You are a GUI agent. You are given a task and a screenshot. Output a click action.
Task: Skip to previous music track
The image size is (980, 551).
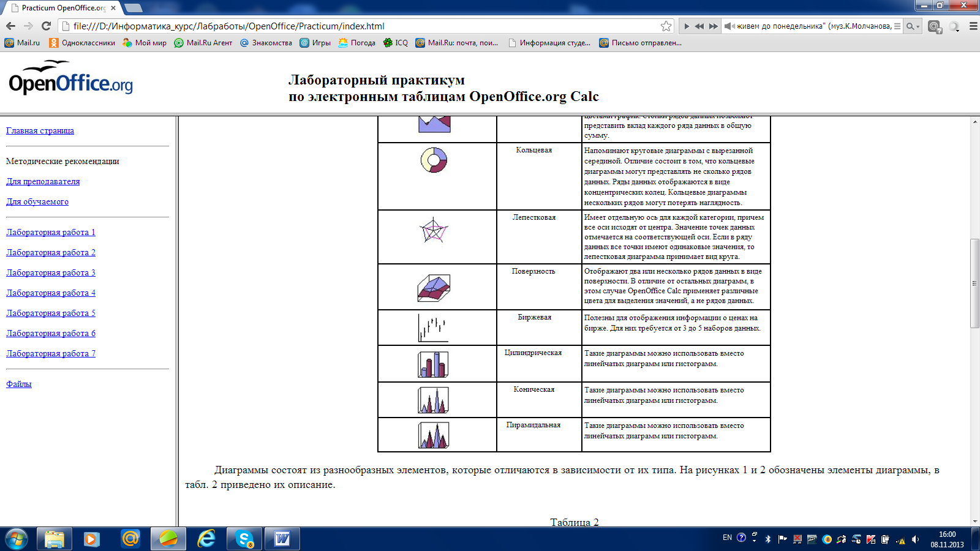pyautogui.click(x=699, y=26)
